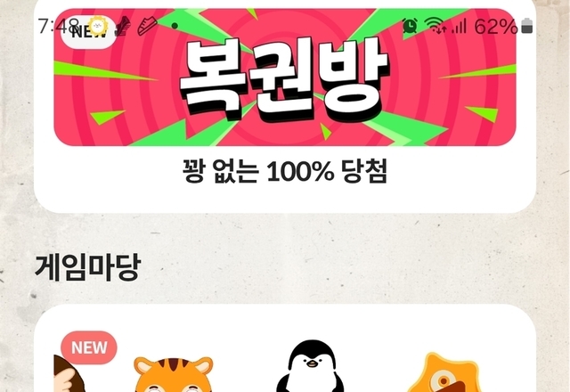The width and height of the screenshot is (570, 392).
Task: Click the 꽝 없는 100% 당첨 caption
Action: pos(285,171)
